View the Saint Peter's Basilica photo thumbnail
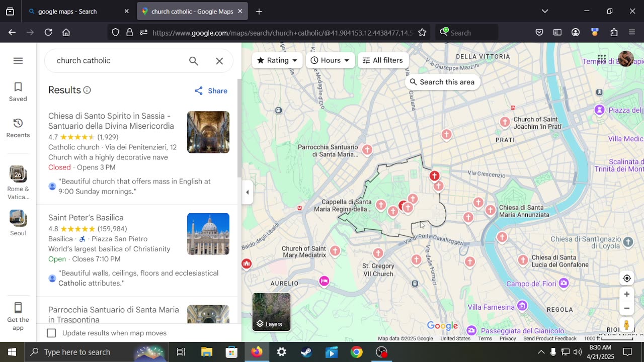Viewport: 644px width, 362px height. [208, 234]
